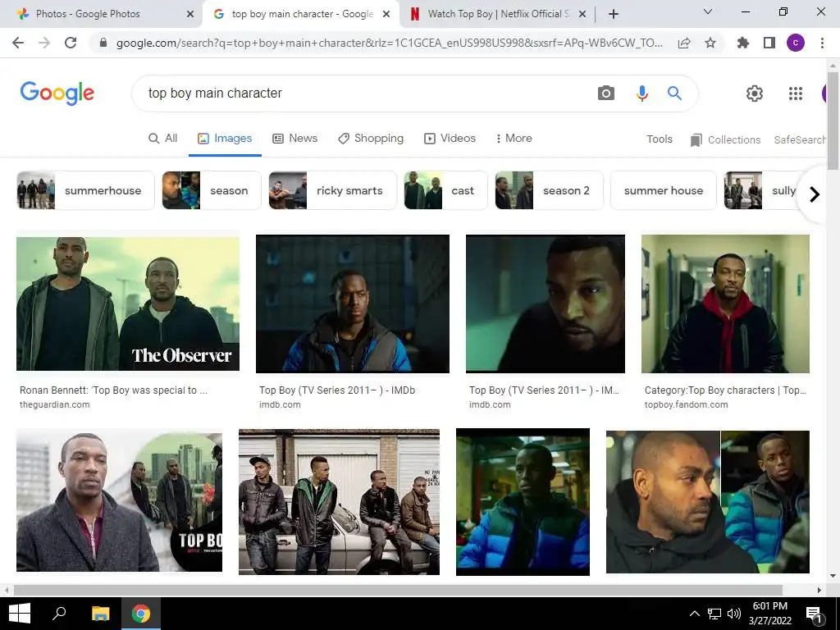Toggle the Chrome side panel icon
840x630 pixels.
[x=769, y=43]
